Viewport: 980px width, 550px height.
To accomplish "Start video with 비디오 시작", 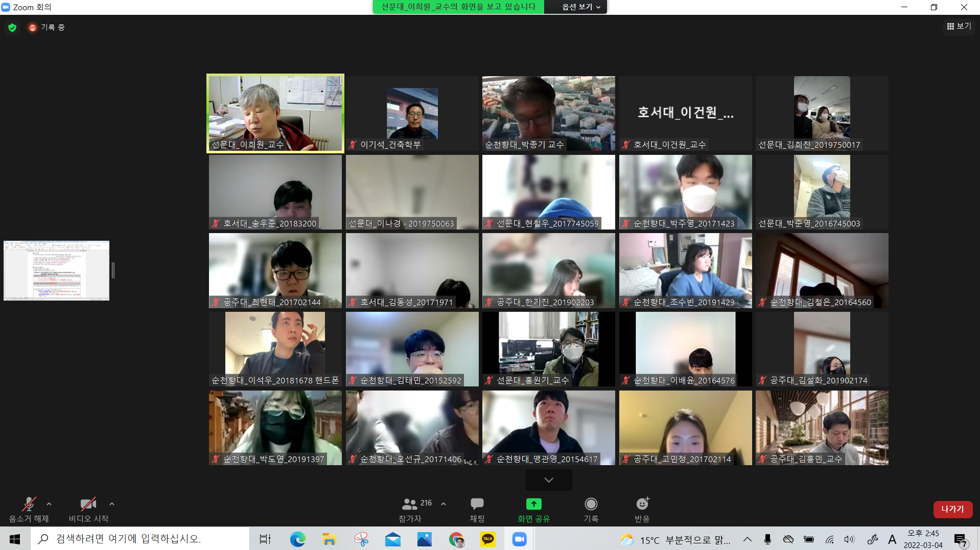I will pyautogui.click(x=88, y=505).
